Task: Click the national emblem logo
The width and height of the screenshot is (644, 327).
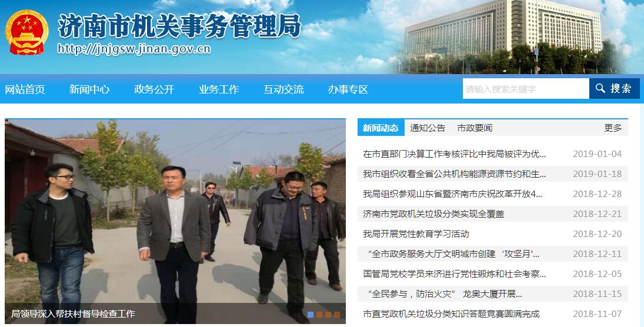Action: (26, 32)
